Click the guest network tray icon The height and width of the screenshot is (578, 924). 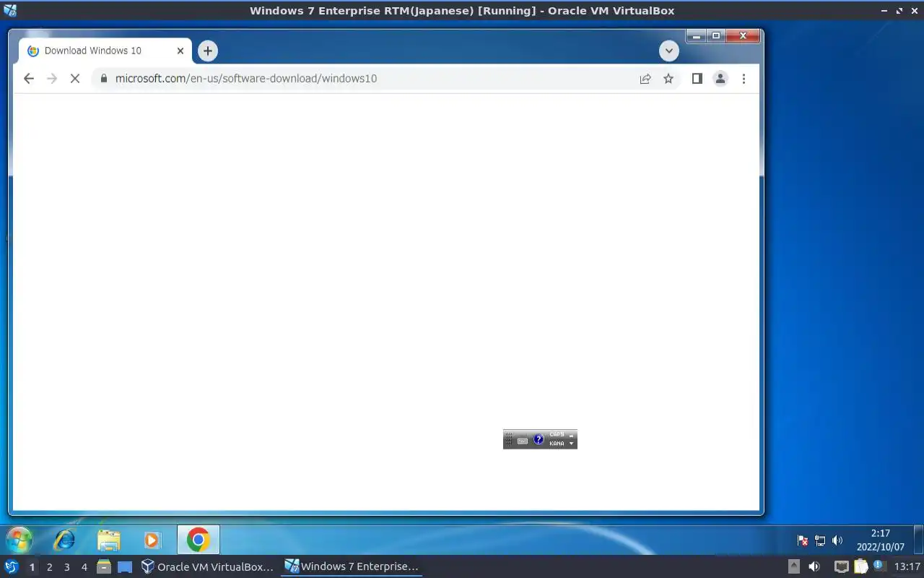820,540
